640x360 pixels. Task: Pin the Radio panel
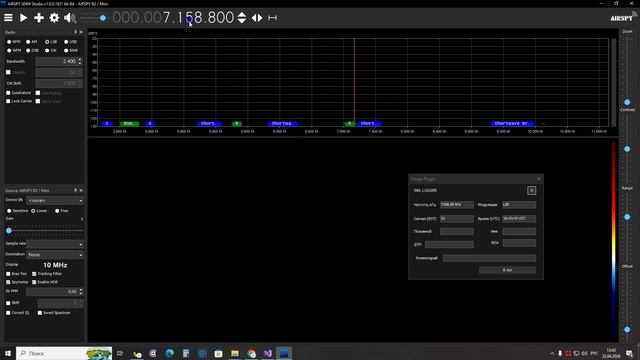tap(75, 32)
